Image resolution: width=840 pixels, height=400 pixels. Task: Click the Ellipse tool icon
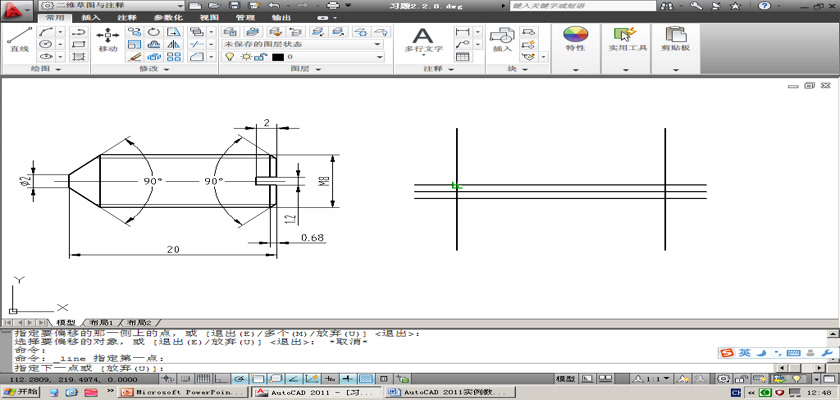[47, 56]
